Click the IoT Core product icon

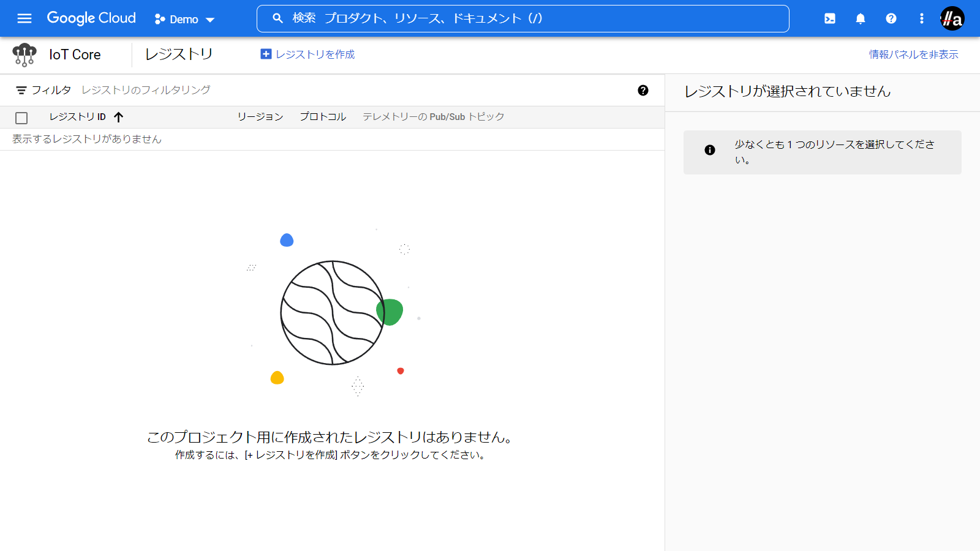point(24,54)
